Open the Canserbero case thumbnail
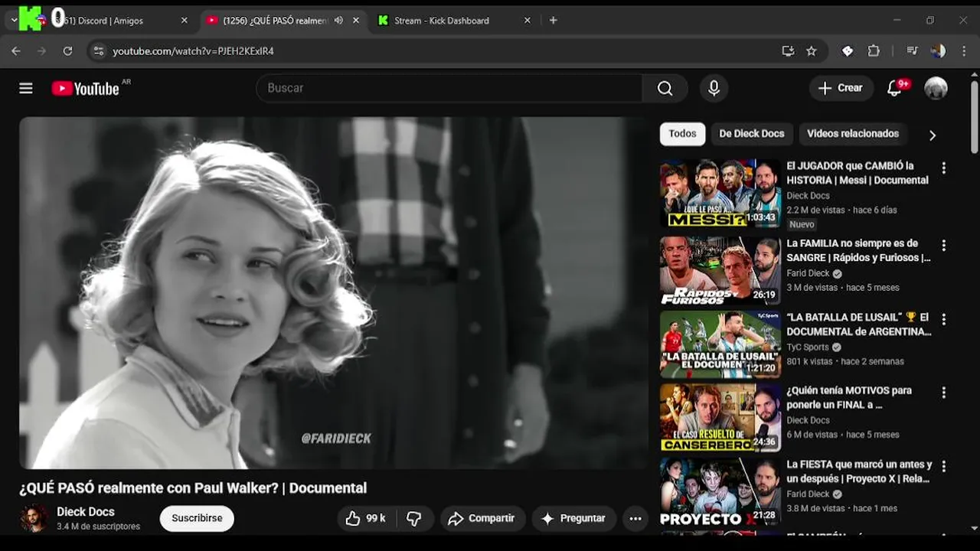Screen dimensions: 980x551 720,418
